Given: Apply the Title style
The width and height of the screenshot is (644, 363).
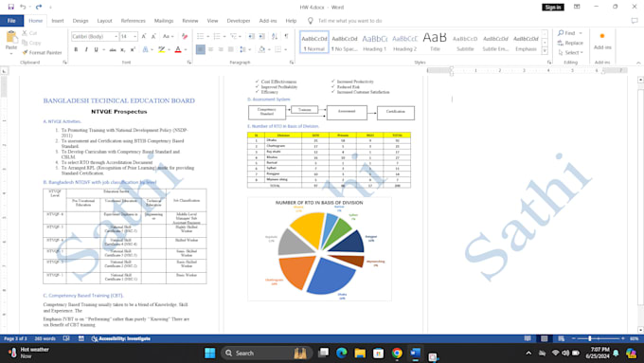Looking at the screenshot, I should 435,42.
